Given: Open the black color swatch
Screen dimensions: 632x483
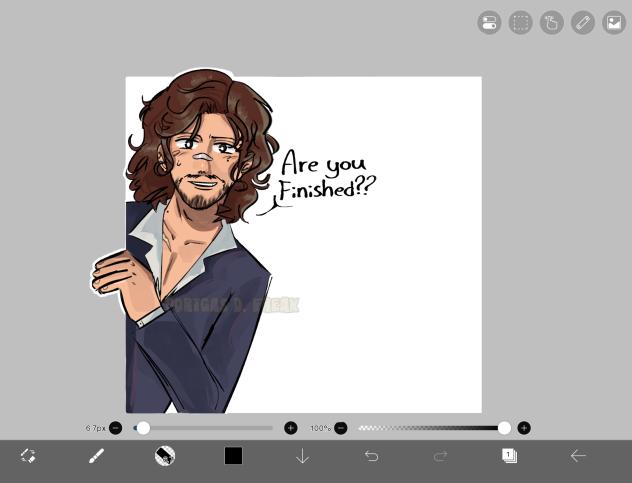Looking at the screenshot, I should (x=233, y=456).
